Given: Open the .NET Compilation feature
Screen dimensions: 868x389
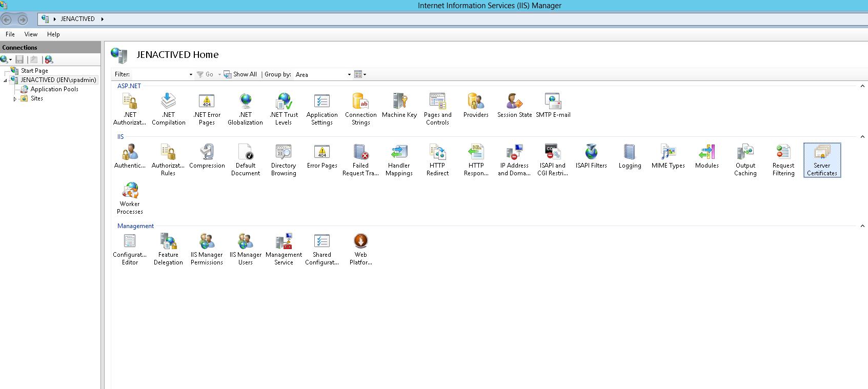Looking at the screenshot, I should point(169,109).
